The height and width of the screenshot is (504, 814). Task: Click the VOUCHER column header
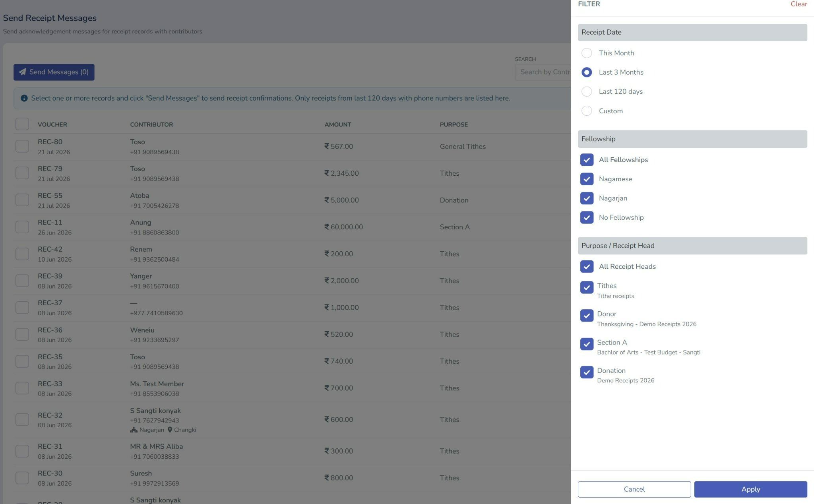(52, 125)
